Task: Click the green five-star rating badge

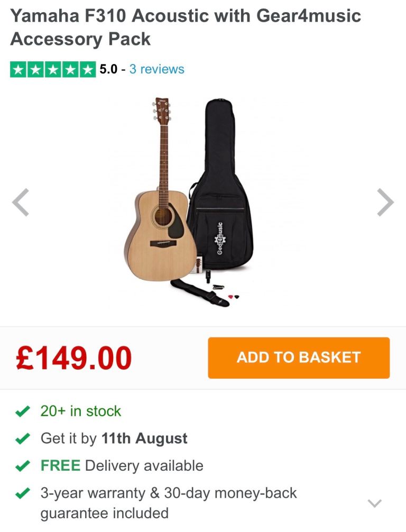Action: pyautogui.click(x=53, y=70)
